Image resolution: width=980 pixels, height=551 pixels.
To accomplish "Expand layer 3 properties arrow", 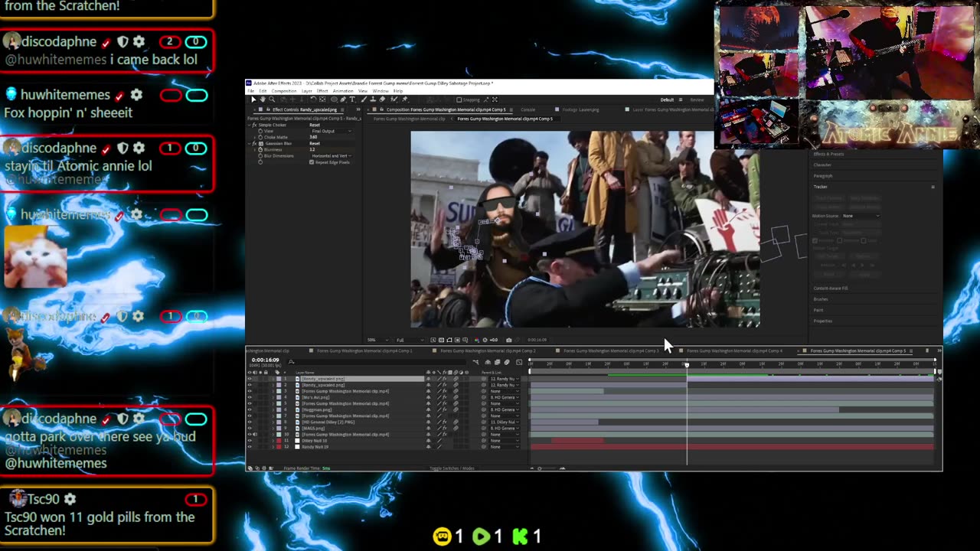I will [273, 391].
